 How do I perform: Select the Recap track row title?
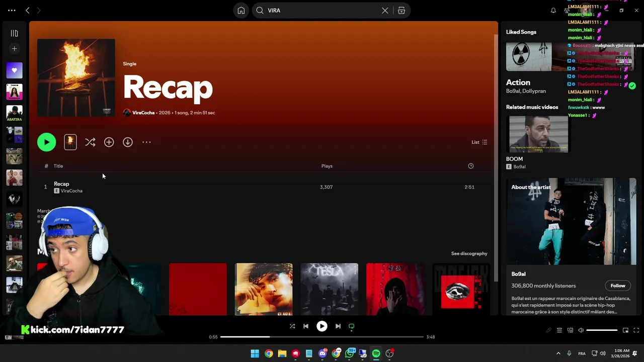point(61,184)
